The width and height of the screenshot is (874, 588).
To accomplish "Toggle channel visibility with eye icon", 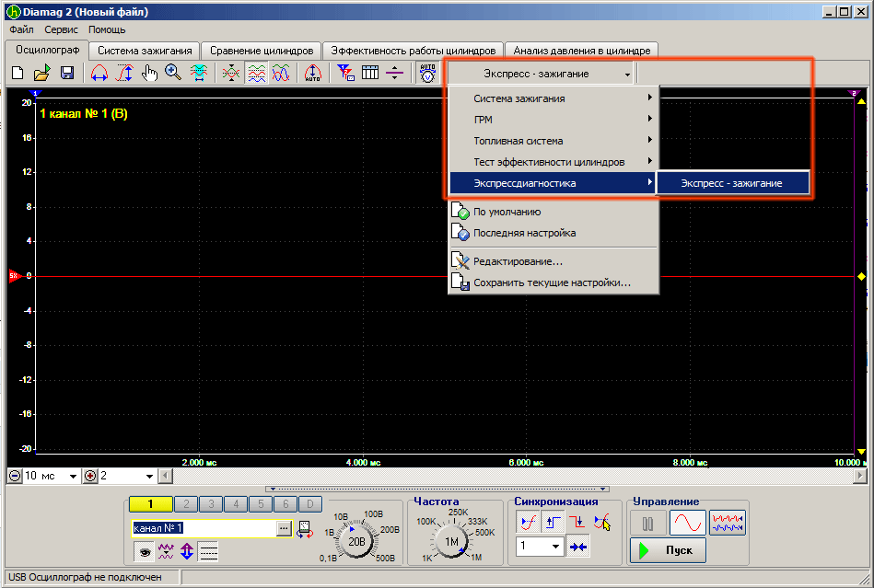I will click(x=145, y=552).
